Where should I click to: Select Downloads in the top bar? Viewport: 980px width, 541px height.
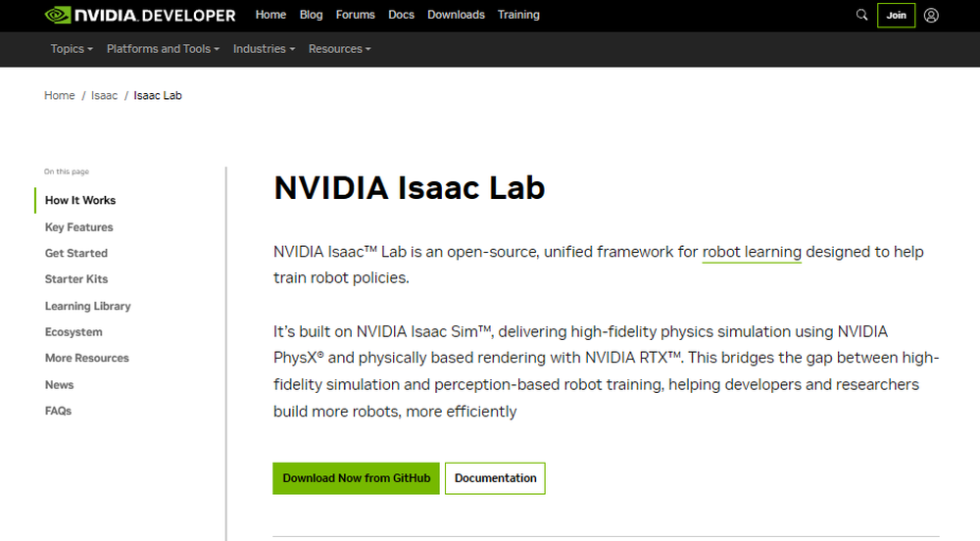pos(456,15)
